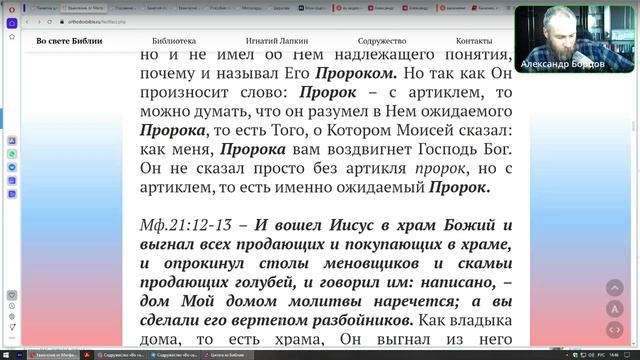Open the fourth messenger icon in sidebar

click(12, 180)
